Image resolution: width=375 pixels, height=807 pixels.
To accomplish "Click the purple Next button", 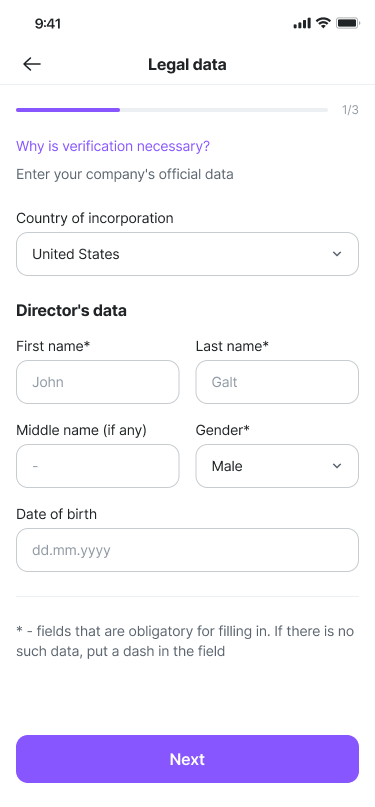I will 187,759.
